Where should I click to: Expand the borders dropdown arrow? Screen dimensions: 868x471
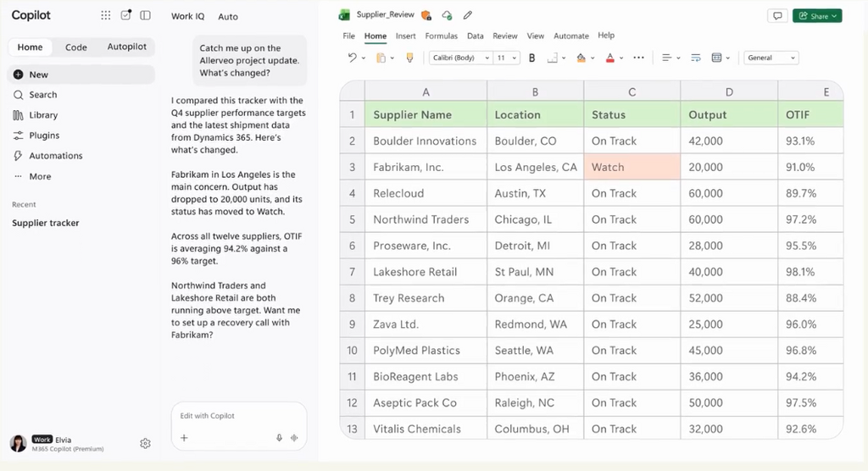[x=564, y=58]
